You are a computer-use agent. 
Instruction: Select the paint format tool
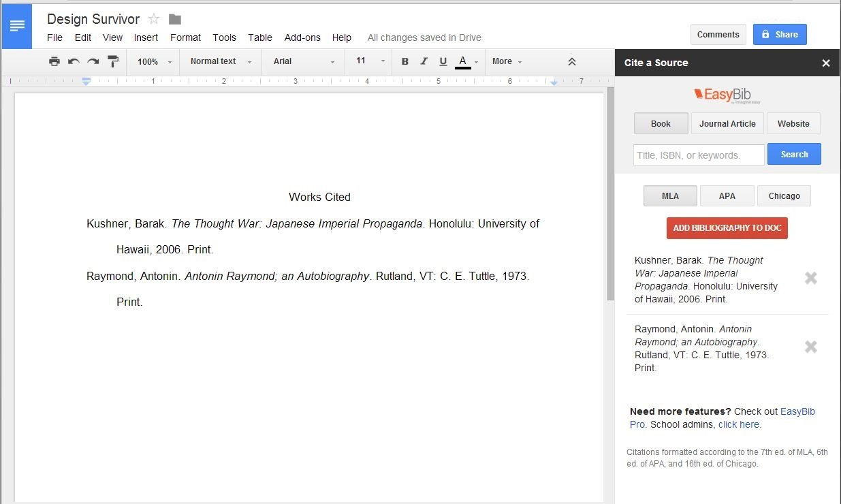113,61
